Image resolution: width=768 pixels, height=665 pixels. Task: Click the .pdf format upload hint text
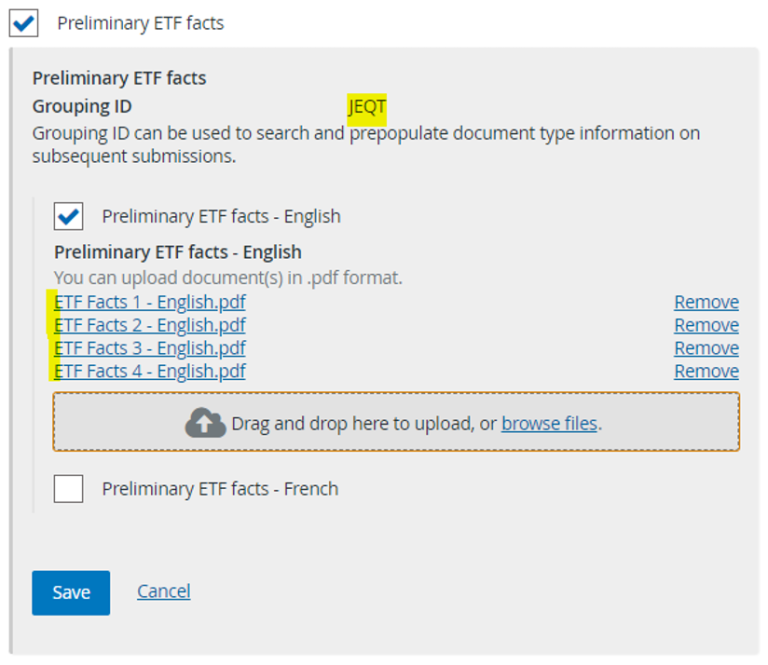point(228,278)
